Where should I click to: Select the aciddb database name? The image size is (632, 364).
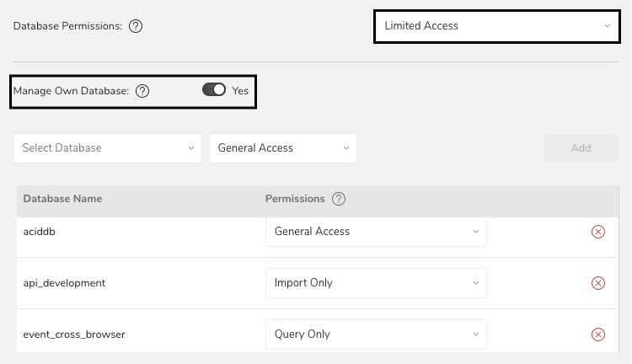point(40,232)
